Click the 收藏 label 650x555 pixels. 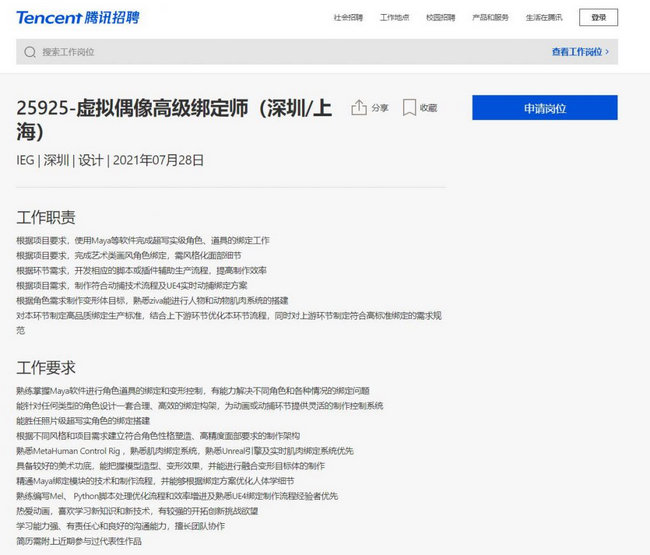tap(428, 108)
